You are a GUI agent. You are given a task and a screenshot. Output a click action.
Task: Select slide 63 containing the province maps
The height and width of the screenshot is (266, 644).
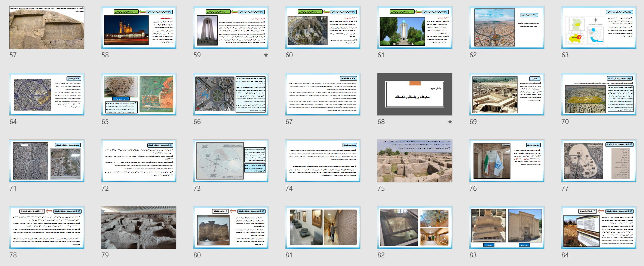pyautogui.click(x=599, y=27)
